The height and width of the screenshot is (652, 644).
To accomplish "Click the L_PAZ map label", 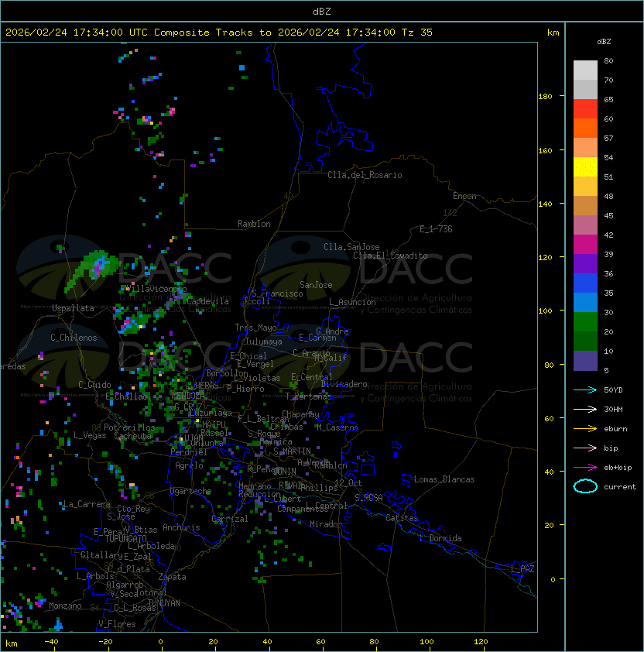I will click(522, 569).
